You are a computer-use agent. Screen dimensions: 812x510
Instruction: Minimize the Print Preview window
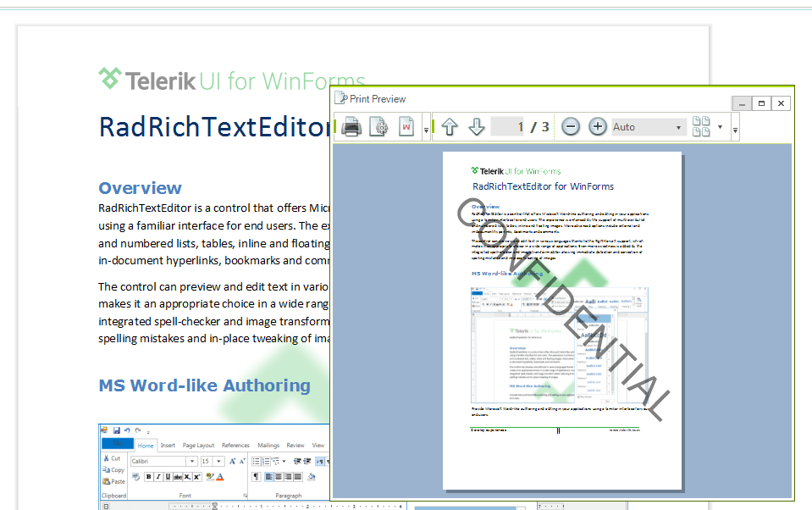[742, 103]
